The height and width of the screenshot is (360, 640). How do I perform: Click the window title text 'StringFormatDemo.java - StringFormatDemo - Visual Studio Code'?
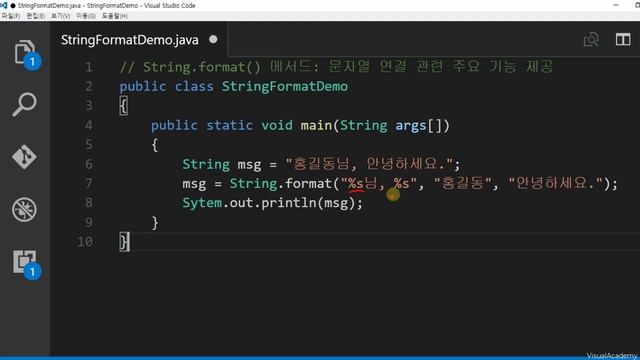106,5
